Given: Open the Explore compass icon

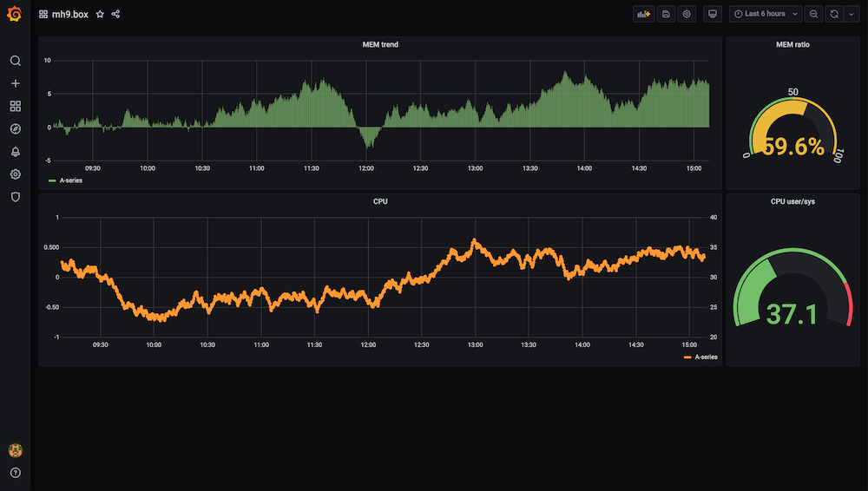Looking at the screenshot, I should (x=16, y=129).
